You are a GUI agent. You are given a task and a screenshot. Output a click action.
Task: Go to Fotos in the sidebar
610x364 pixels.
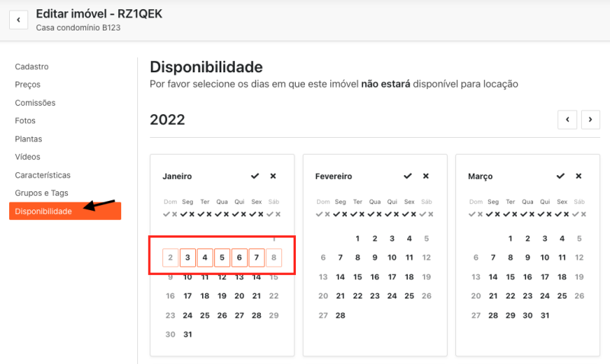click(25, 120)
